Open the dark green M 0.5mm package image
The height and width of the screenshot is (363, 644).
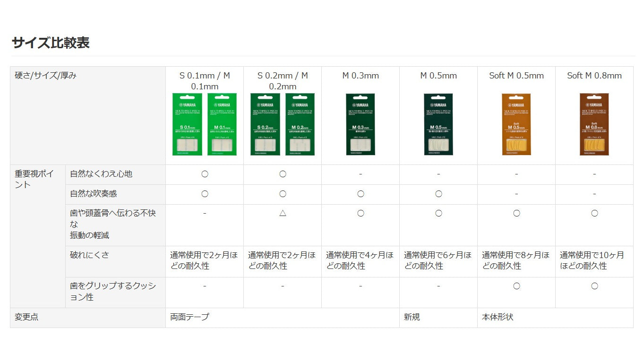438,124
